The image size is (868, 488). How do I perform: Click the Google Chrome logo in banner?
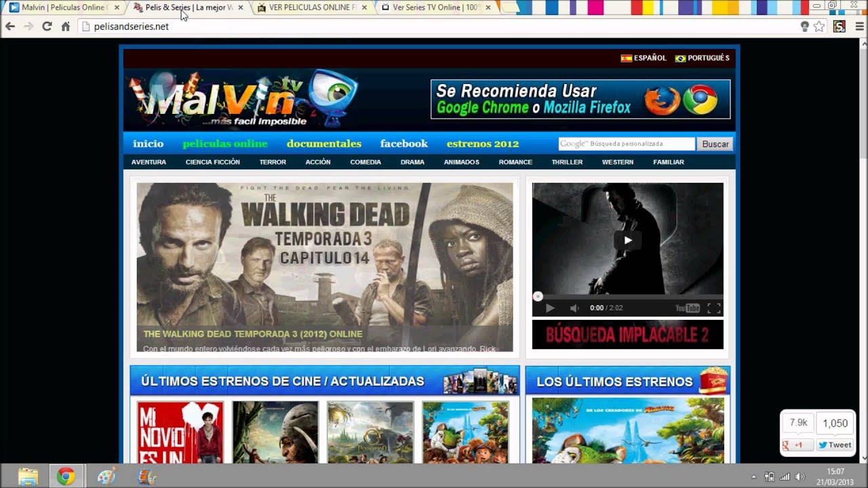pyautogui.click(x=701, y=100)
